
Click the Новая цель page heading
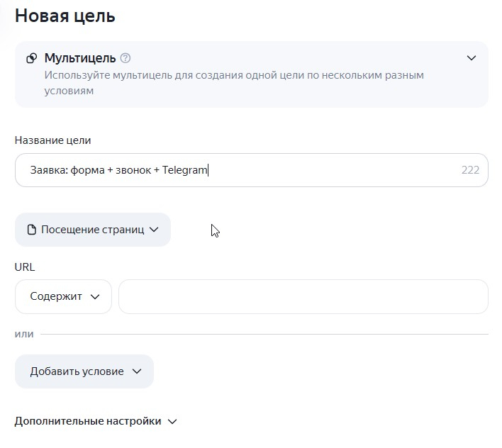(65, 16)
